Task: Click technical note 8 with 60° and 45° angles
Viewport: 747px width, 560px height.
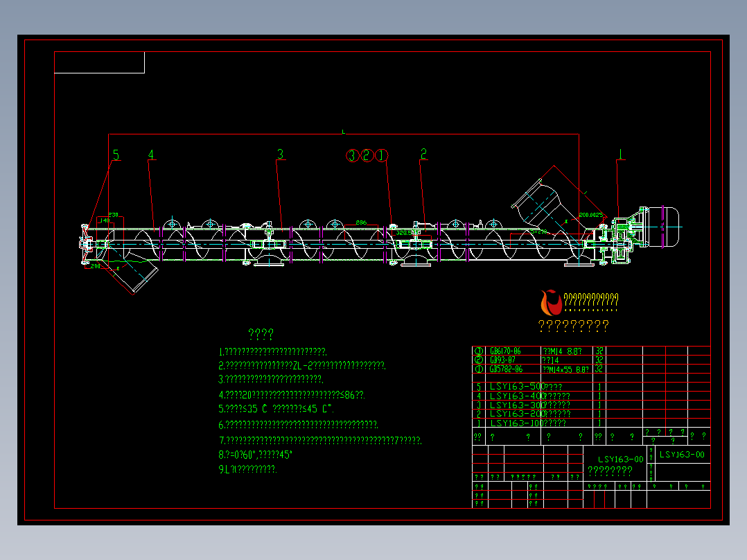Action: coord(255,455)
